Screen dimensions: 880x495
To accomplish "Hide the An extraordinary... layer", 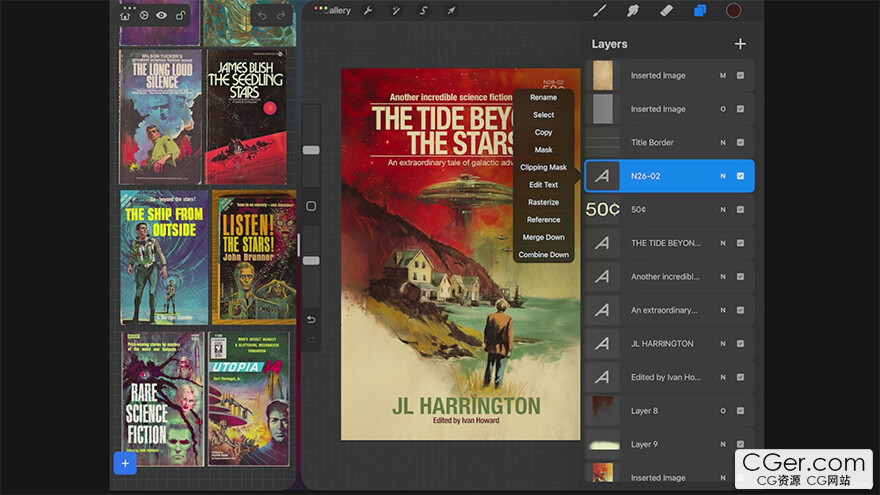I will [x=740, y=310].
